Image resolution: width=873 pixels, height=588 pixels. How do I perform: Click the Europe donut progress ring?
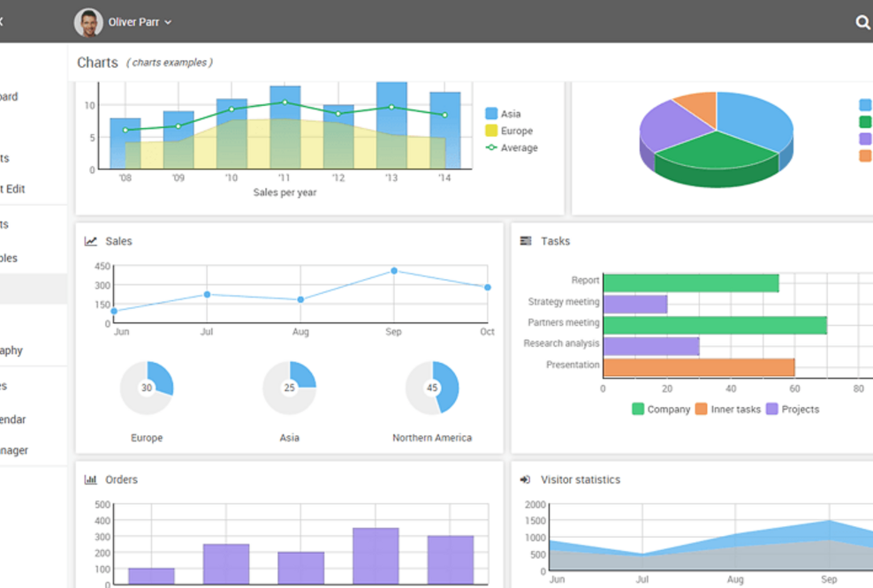(147, 387)
